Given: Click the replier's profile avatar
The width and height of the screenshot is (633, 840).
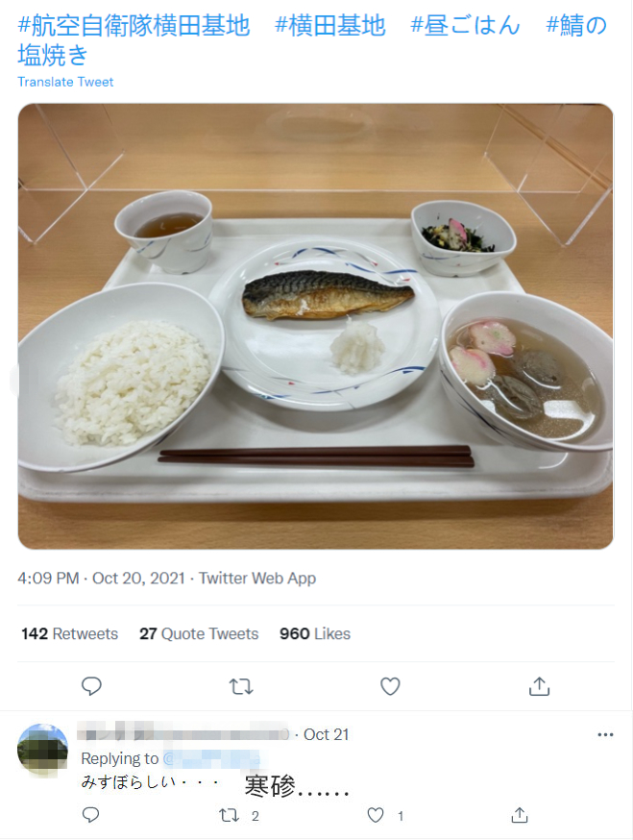Looking at the screenshot, I should (x=43, y=750).
